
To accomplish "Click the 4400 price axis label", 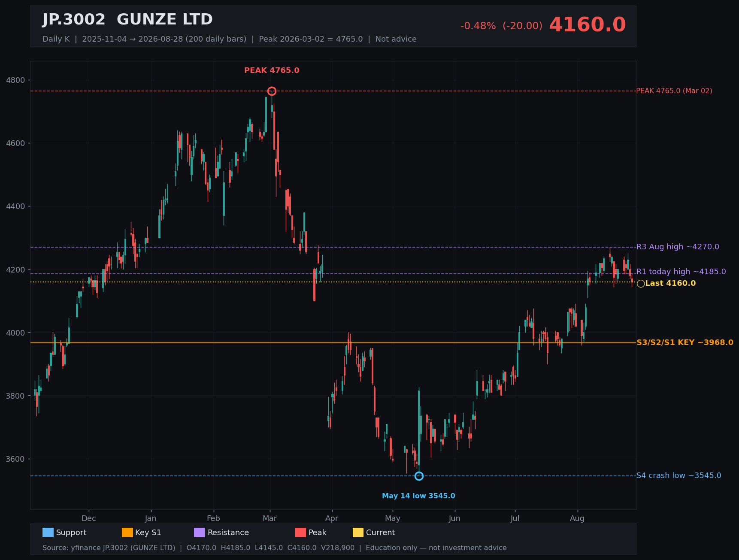I will tap(16, 206).
